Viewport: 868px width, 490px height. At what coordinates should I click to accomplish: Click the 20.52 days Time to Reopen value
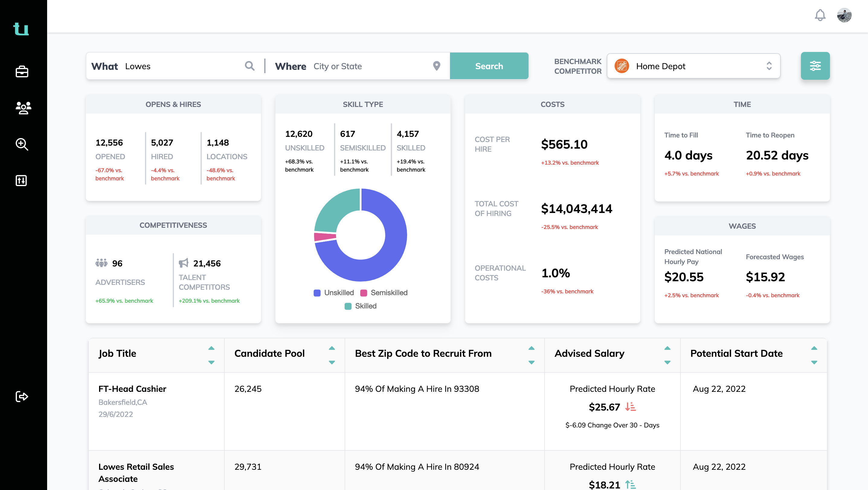click(x=777, y=155)
